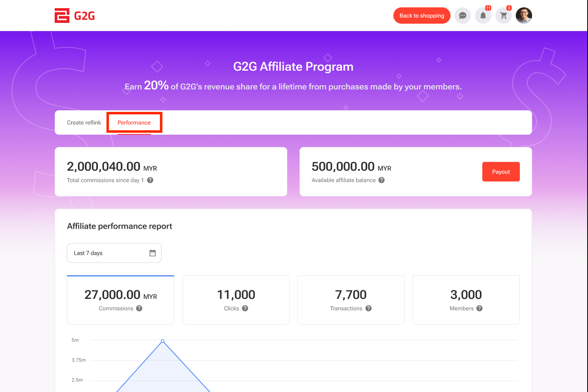The height and width of the screenshot is (392, 588).
Task: Open the notifications bell
Action: click(483, 16)
